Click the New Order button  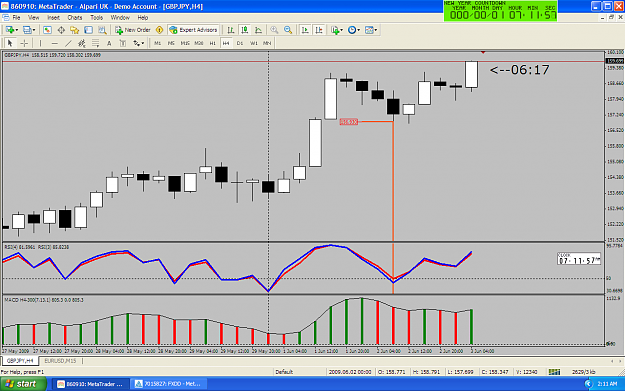pos(133,30)
